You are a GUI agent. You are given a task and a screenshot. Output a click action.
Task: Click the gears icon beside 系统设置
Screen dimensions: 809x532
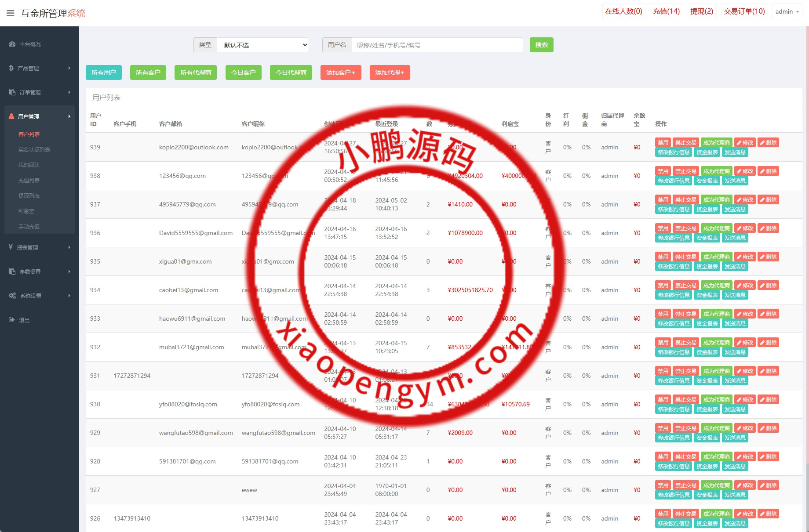[12, 296]
